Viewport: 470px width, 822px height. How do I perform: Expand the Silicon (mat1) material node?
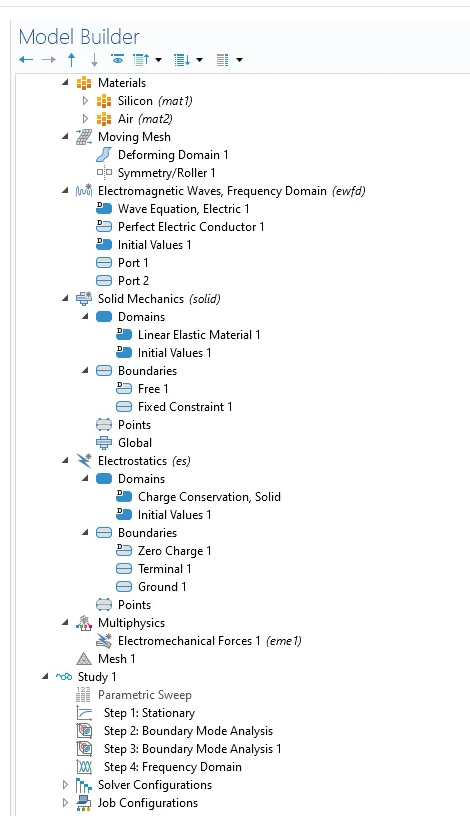point(85,101)
